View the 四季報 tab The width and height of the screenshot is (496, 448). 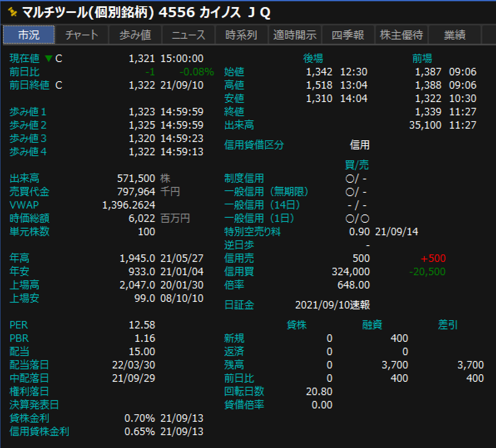(348, 35)
